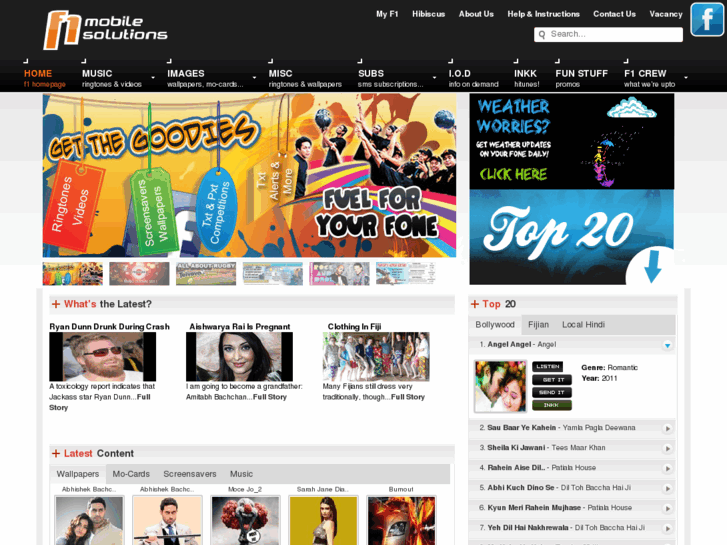Image resolution: width=727 pixels, height=545 pixels.
Task: Expand Rahein Aise Dil track
Action: coord(667,468)
